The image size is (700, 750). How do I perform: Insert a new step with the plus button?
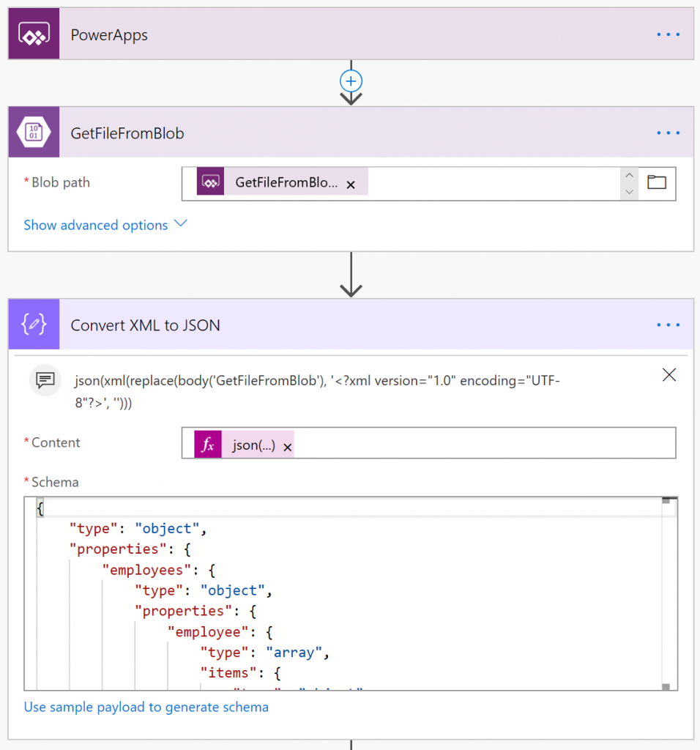(351, 81)
